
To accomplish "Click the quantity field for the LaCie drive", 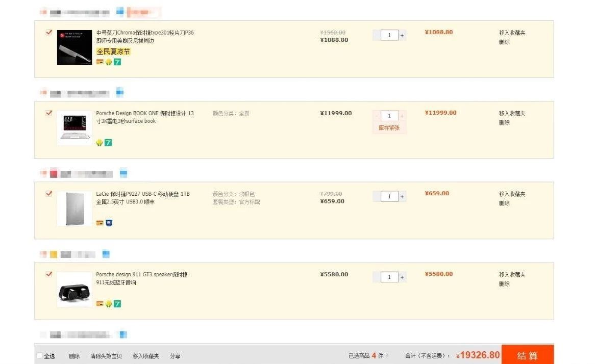I will (389, 196).
